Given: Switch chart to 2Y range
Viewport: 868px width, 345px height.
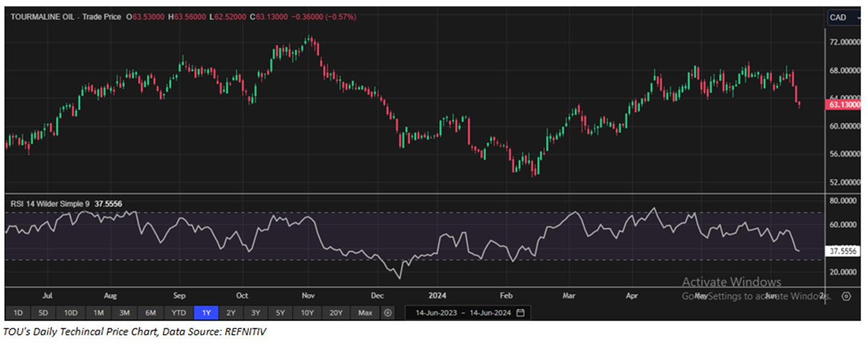Looking at the screenshot, I should point(231,313).
